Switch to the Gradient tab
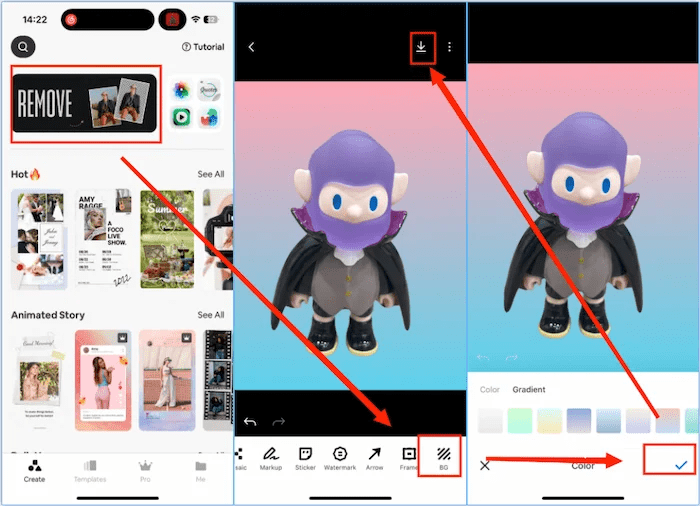The height and width of the screenshot is (506, 700). 529,389
